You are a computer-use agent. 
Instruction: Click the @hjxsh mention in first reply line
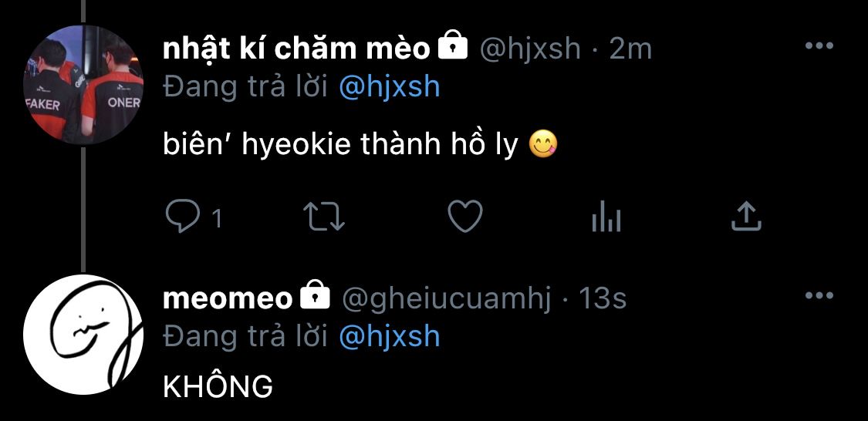(389, 87)
